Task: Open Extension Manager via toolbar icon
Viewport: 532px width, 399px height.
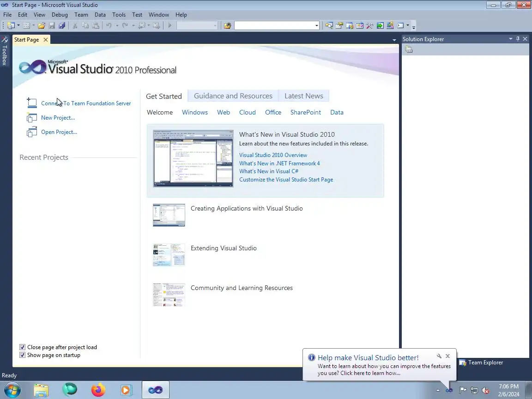Action: point(390,25)
